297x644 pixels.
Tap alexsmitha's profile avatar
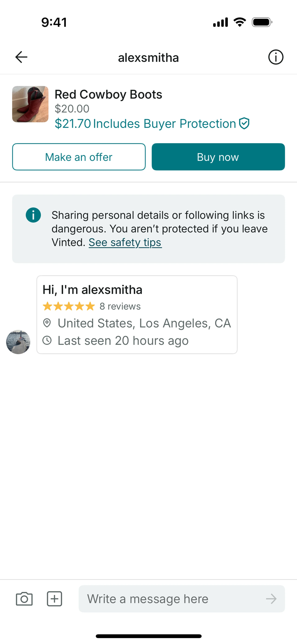(18, 342)
